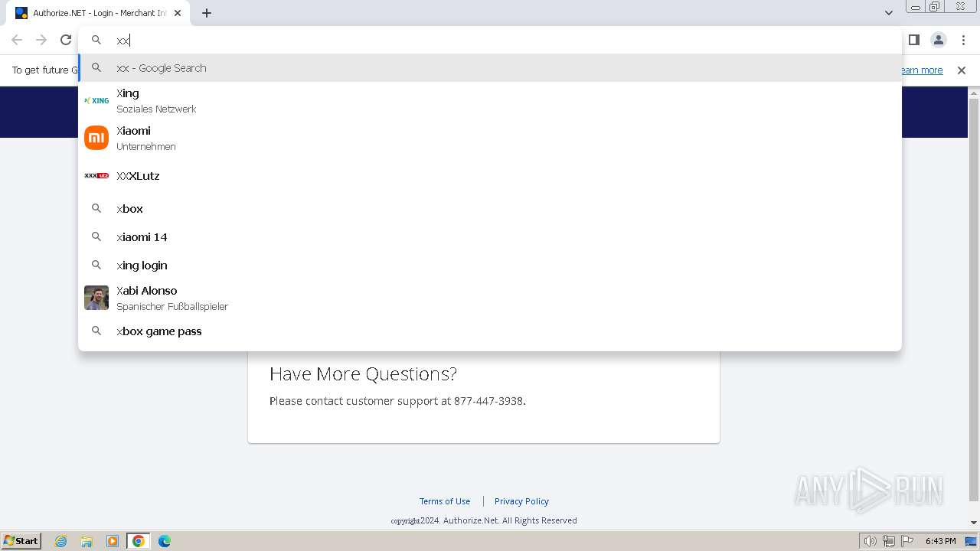This screenshot has height=551, width=980.
Task: Open the volume icon in the system tray
Action: [x=871, y=541]
